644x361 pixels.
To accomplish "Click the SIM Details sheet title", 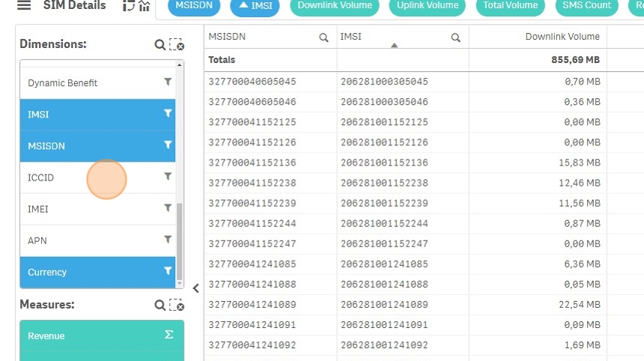I will [74, 5].
